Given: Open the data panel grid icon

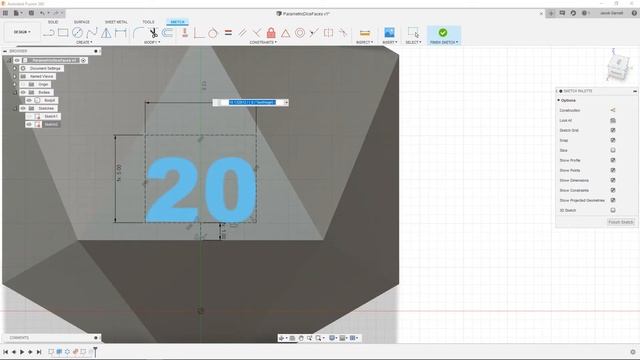Looking at the screenshot, I should point(5,13).
